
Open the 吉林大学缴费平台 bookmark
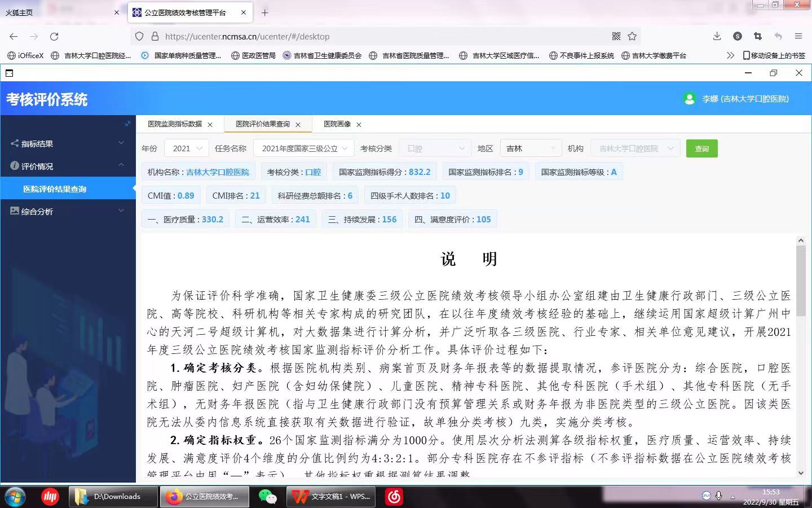(654, 55)
